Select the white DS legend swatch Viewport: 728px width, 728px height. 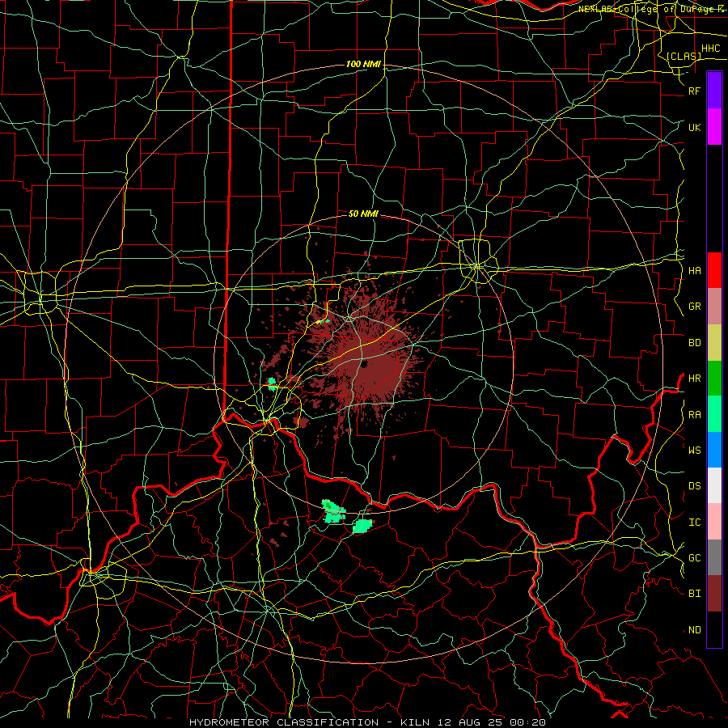(x=714, y=485)
